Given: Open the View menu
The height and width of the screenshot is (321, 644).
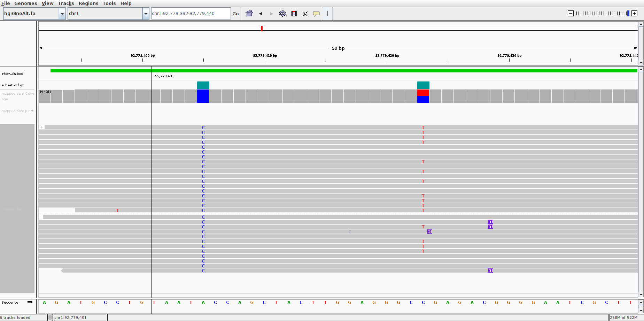Looking at the screenshot, I should 47,3.
